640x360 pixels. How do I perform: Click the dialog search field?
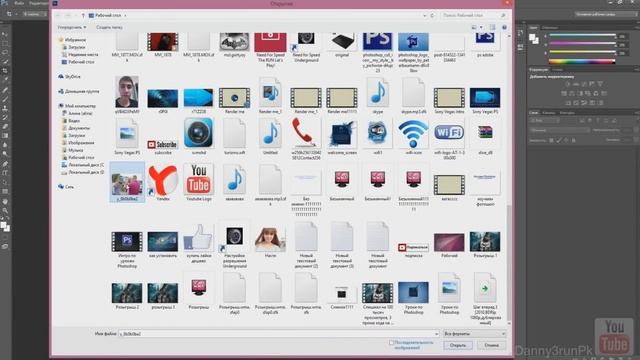[474, 16]
